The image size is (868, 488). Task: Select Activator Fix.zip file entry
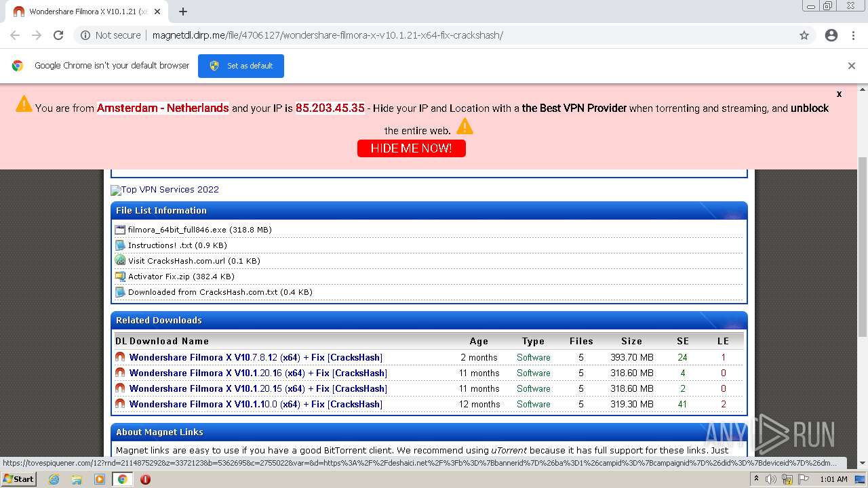click(181, 277)
